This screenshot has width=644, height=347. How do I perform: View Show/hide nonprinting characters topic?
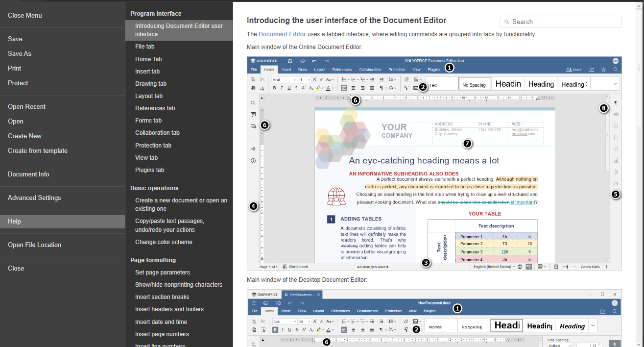click(179, 285)
